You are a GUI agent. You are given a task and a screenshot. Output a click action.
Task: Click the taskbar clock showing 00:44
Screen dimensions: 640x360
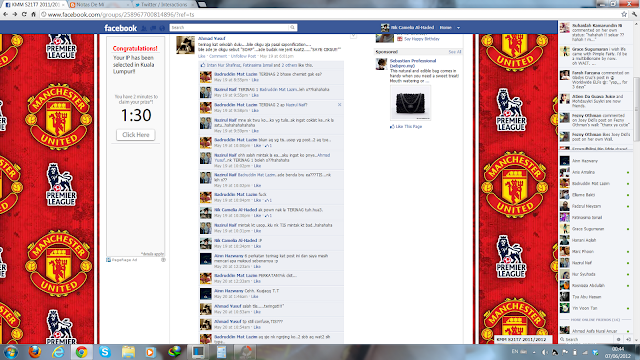618,352
